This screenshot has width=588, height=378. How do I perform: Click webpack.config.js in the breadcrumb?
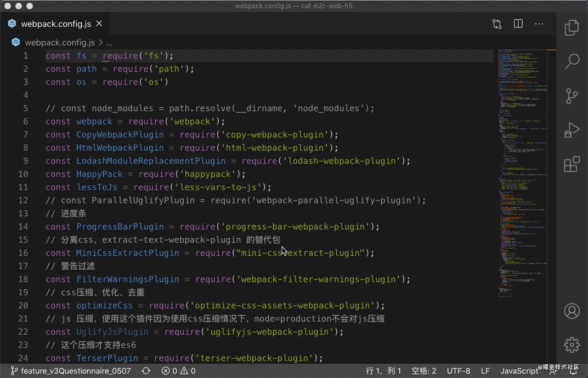click(59, 42)
